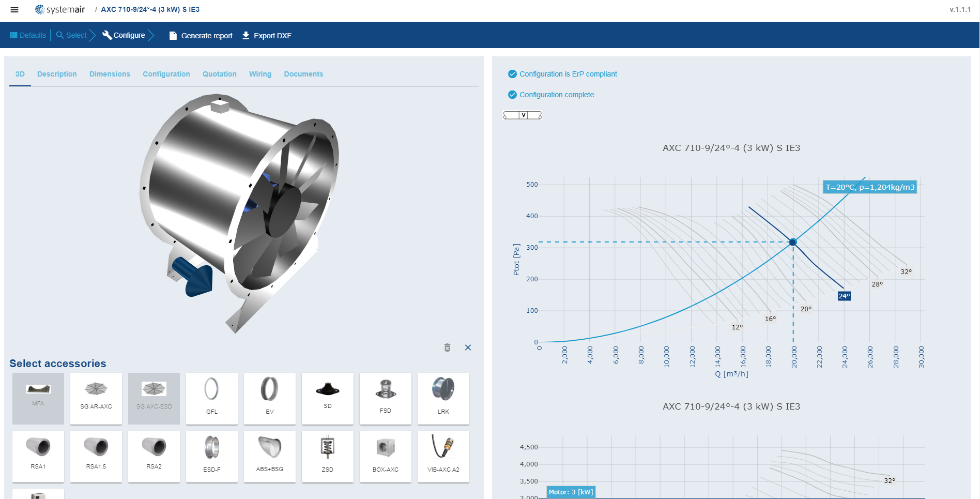Click the AXC 710-9/24°-4 breadcrumb title
This screenshot has width=980, height=499.
[150, 9]
